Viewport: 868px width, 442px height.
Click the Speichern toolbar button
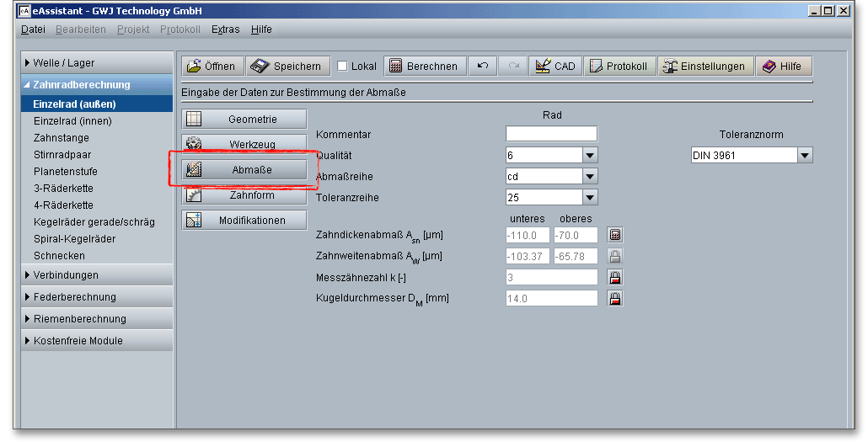(x=287, y=67)
